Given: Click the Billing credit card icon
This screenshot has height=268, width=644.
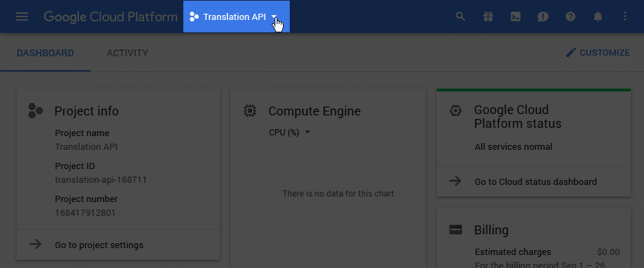Looking at the screenshot, I should (x=455, y=230).
